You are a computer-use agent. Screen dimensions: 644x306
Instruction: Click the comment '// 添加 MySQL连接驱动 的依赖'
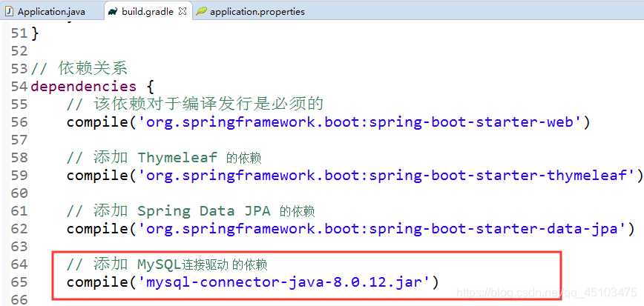[x=167, y=265]
